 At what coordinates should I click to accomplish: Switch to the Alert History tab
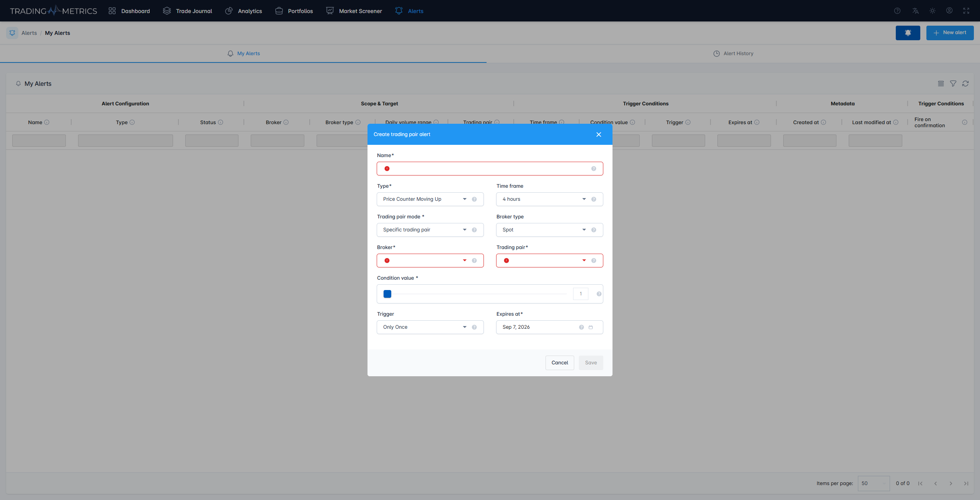point(733,54)
